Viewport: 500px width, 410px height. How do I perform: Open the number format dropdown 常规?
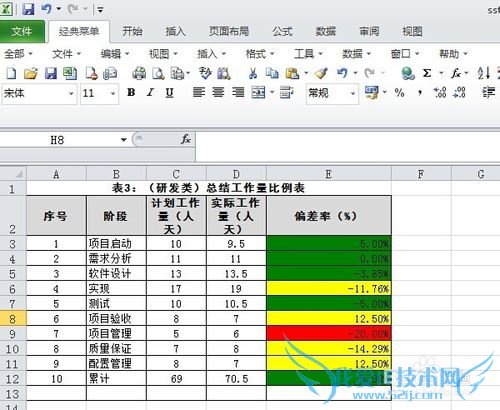click(x=353, y=94)
